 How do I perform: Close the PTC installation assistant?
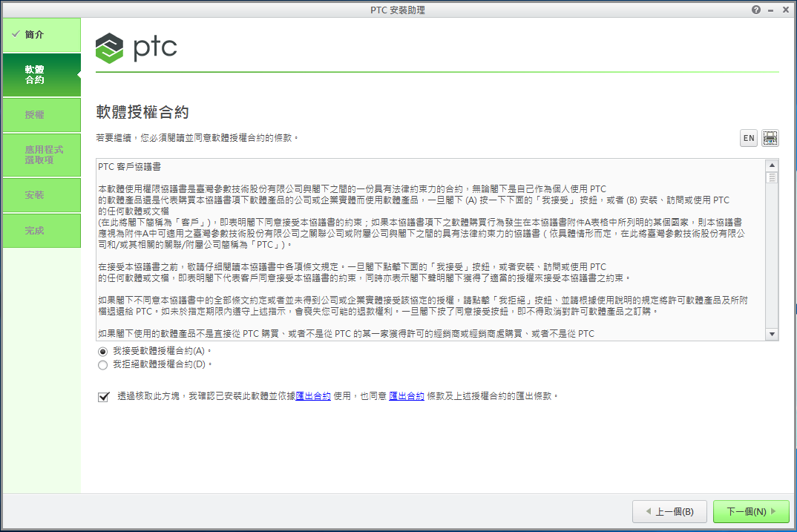click(x=786, y=10)
